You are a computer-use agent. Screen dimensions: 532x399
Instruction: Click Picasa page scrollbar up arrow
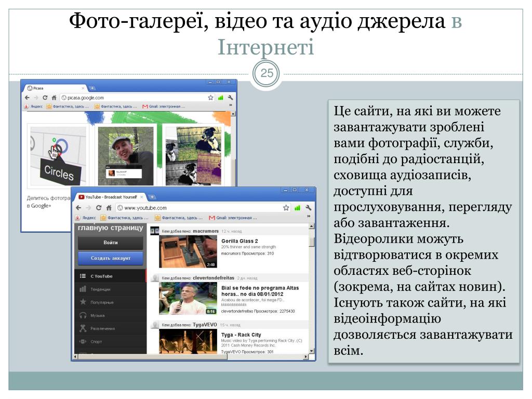pos(233,114)
